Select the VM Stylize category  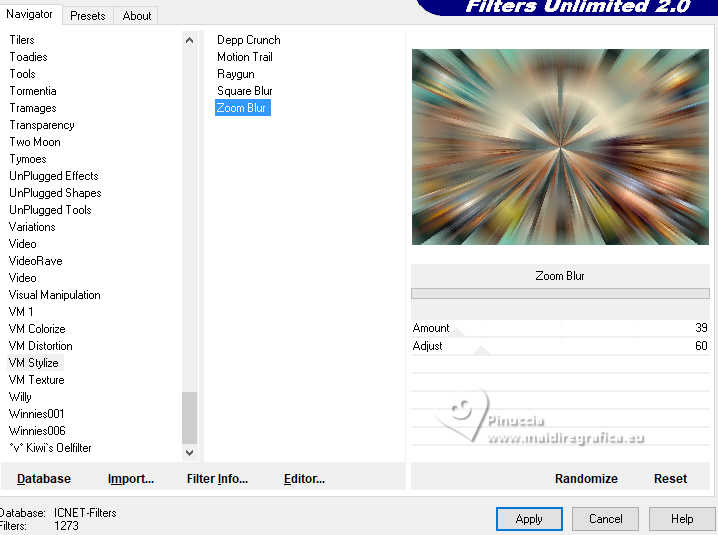[x=34, y=363]
